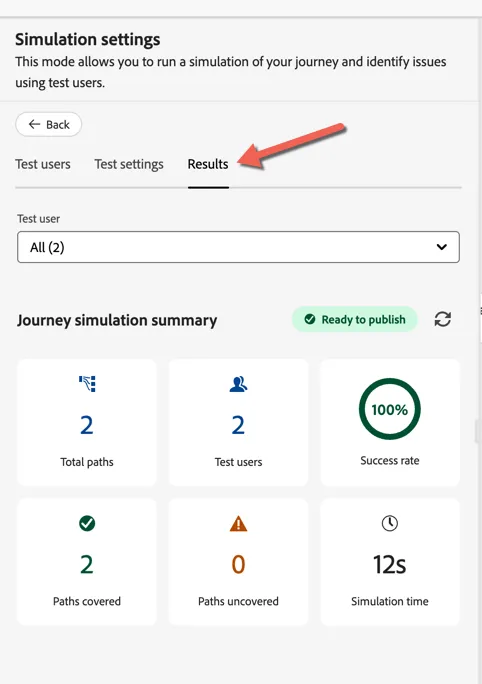The width and height of the screenshot is (482, 684).
Task: Click the Paths covered checkmark icon
Action: (87, 523)
